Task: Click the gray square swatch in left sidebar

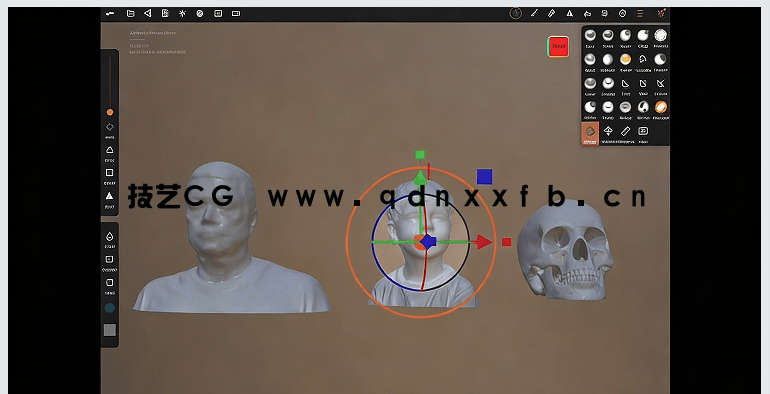Action: click(110, 330)
